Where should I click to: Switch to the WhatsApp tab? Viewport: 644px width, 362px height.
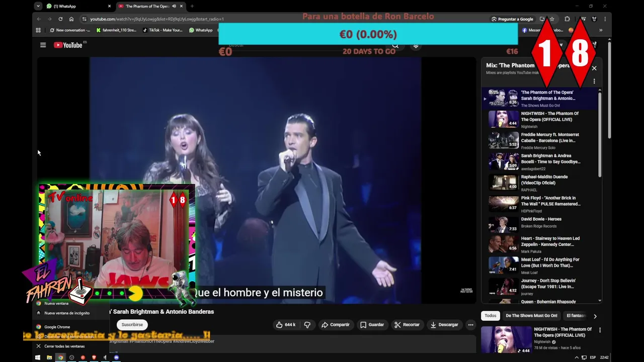(78, 6)
